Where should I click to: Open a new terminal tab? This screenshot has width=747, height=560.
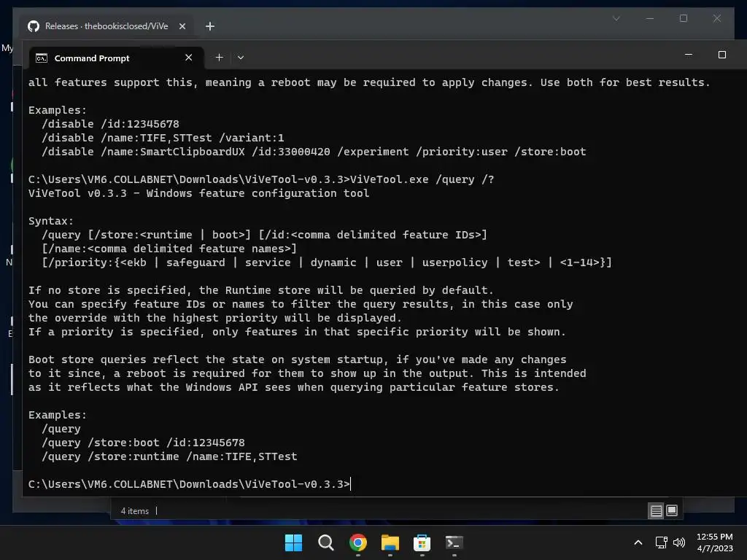(219, 58)
